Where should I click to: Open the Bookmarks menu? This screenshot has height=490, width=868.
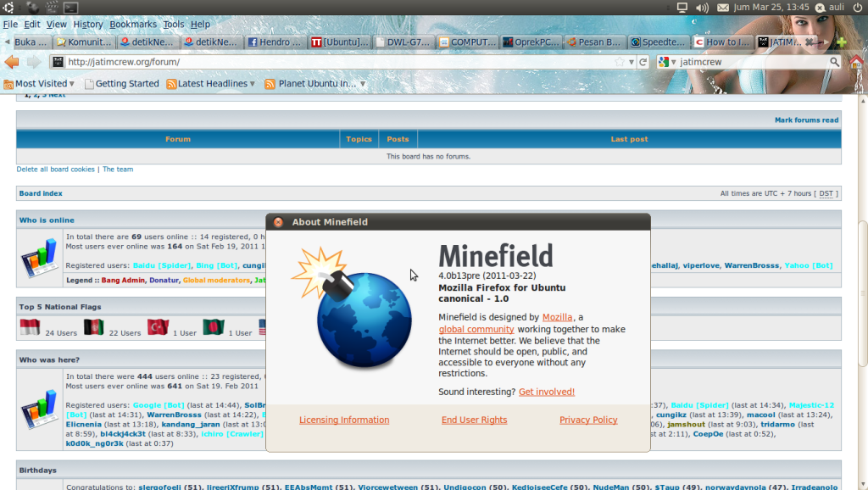[x=133, y=25]
